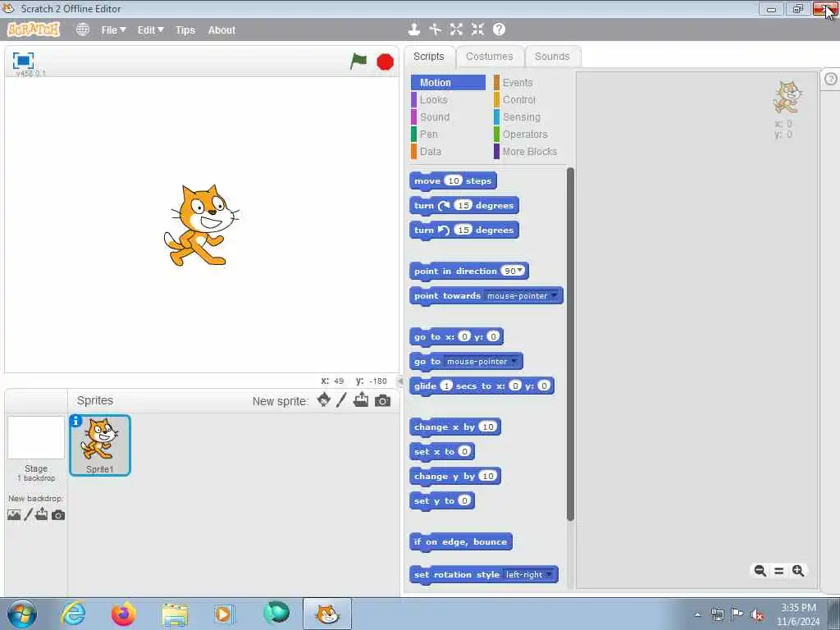840x630 pixels.
Task: Select the Grow sprite tool
Action: click(456, 30)
